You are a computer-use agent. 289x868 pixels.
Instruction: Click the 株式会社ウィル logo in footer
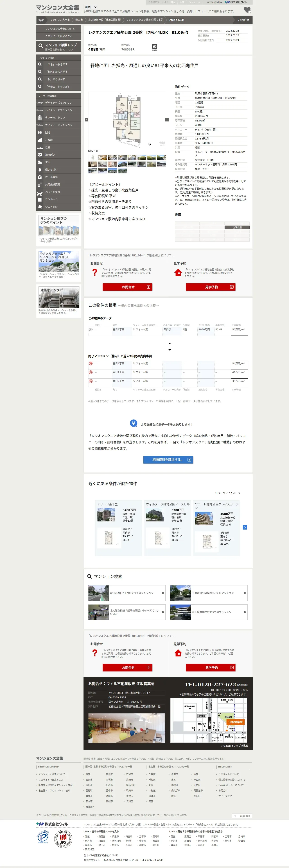[x=52, y=824]
